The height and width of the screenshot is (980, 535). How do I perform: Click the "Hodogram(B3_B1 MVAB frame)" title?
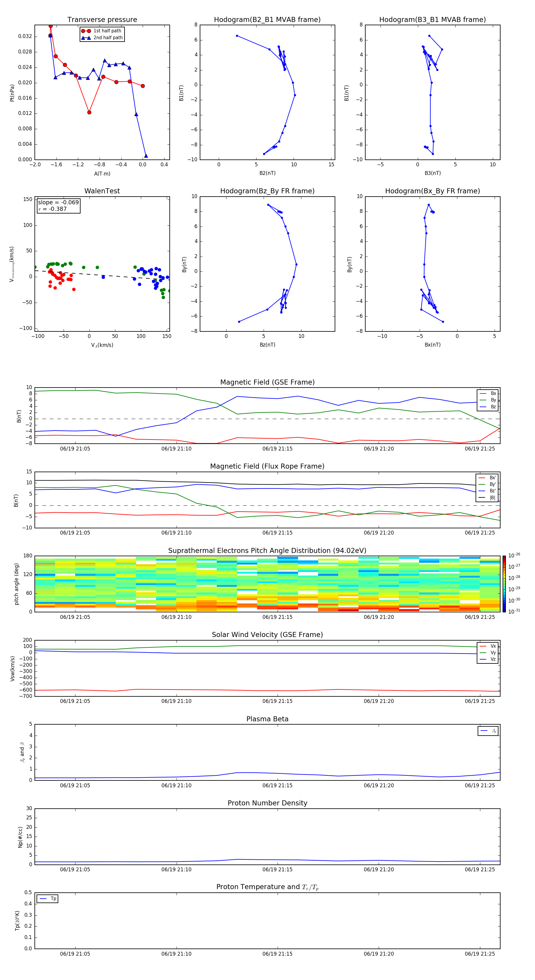tap(432, 20)
